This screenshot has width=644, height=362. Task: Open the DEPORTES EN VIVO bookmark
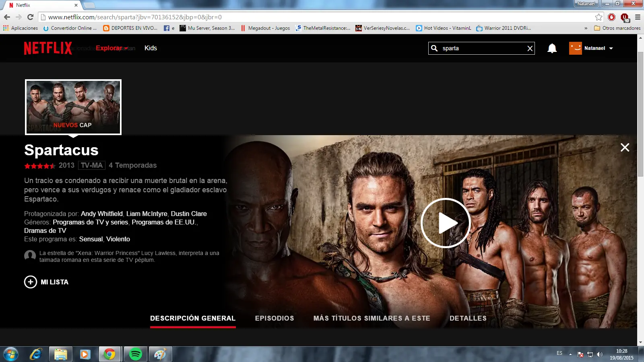[x=130, y=28]
